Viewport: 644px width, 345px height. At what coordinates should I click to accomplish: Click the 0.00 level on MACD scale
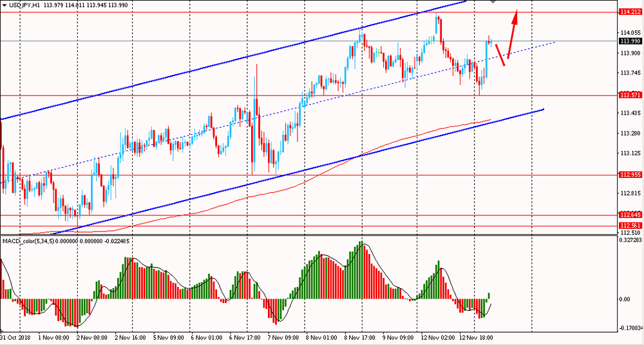tap(624, 299)
